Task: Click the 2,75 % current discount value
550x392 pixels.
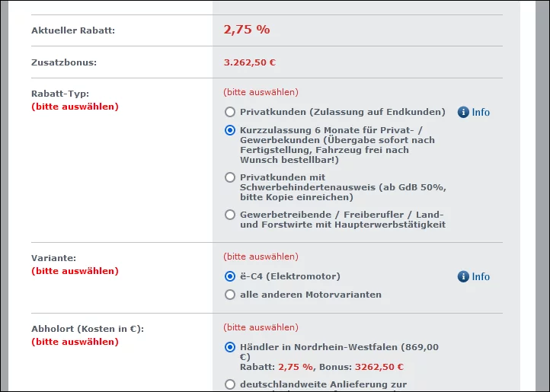Action: point(247,30)
